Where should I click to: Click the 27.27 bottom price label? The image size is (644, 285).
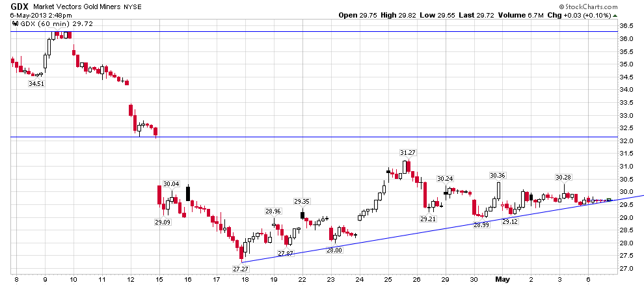coord(241,269)
